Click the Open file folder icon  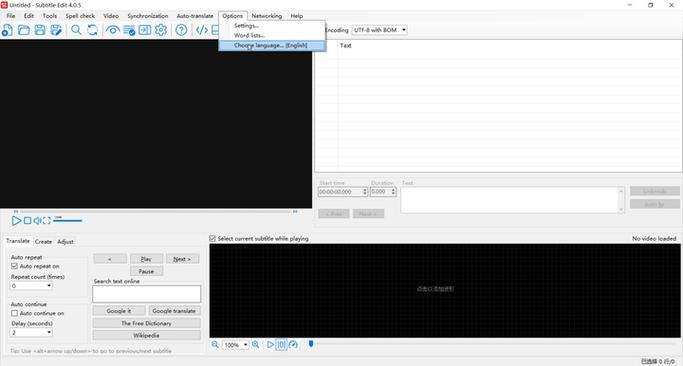pos(24,30)
